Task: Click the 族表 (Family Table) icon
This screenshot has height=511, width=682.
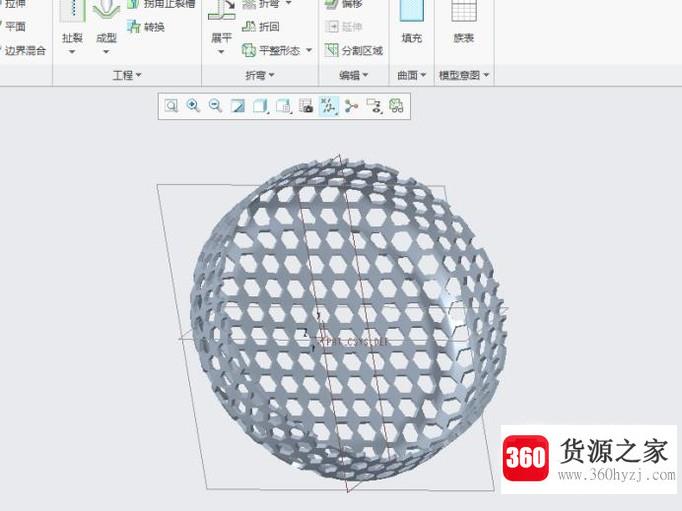Action: (x=464, y=22)
